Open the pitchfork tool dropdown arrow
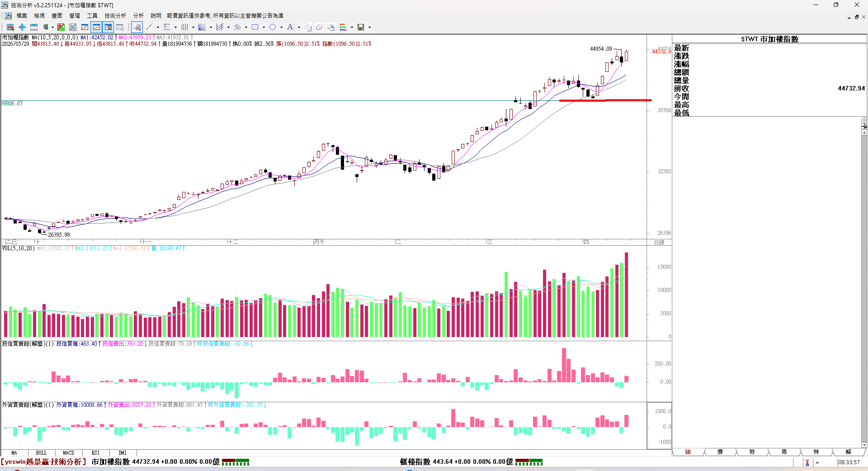868x471 pixels. [228, 27]
